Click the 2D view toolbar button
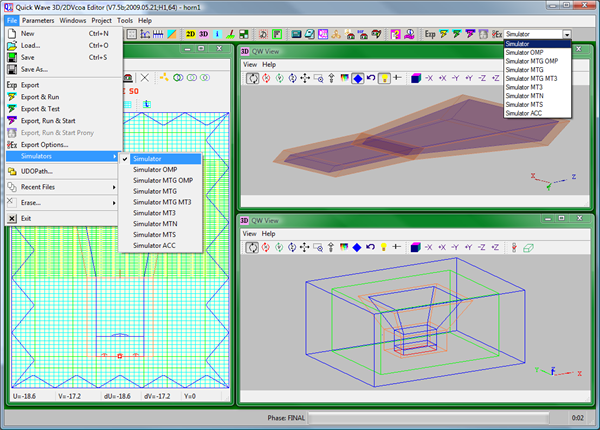This screenshot has height=430, width=600. (191, 34)
